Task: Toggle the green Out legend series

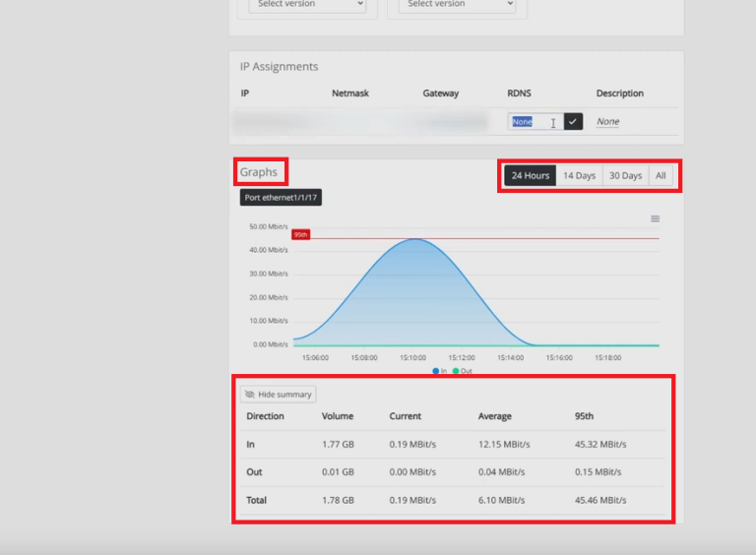Action: pos(461,371)
